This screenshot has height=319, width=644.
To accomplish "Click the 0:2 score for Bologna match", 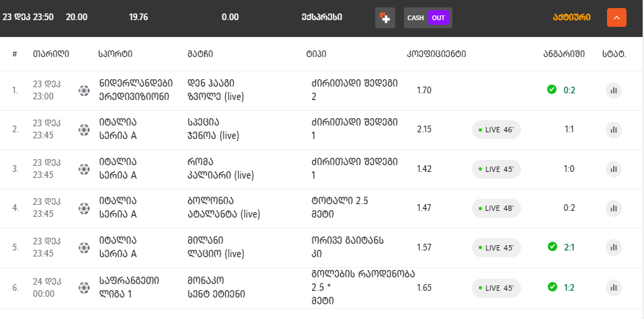I will 569,208.
